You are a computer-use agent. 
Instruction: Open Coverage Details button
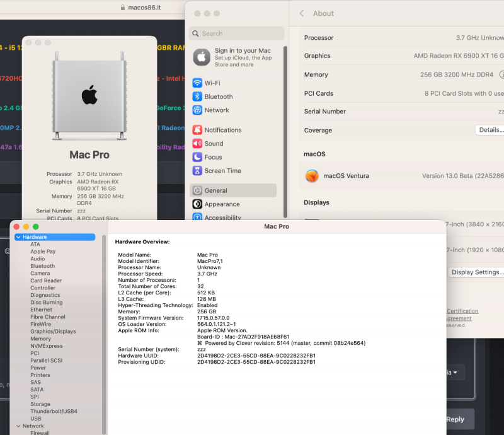coord(490,130)
